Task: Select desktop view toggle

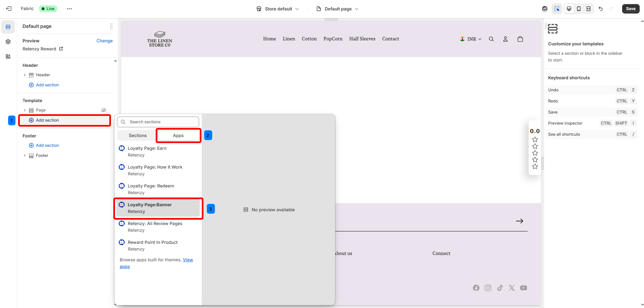Action: [569, 9]
